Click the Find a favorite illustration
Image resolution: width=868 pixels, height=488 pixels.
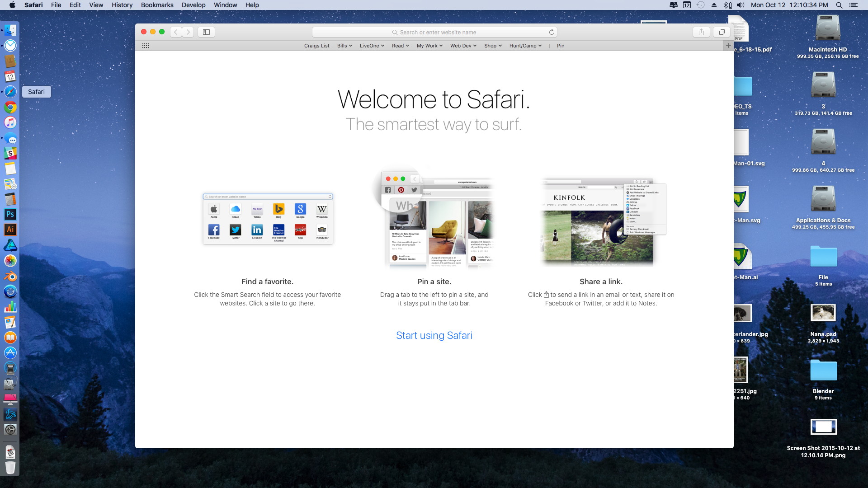[x=268, y=219]
